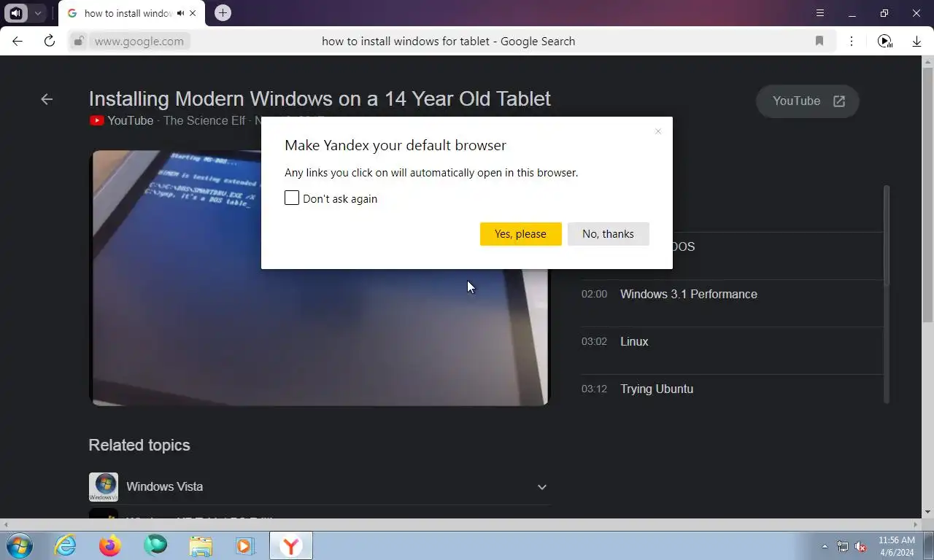Image resolution: width=934 pixels, height=560 pixels.
Task: Launch Firefox from the taskbar
Action: click(110, 545)
